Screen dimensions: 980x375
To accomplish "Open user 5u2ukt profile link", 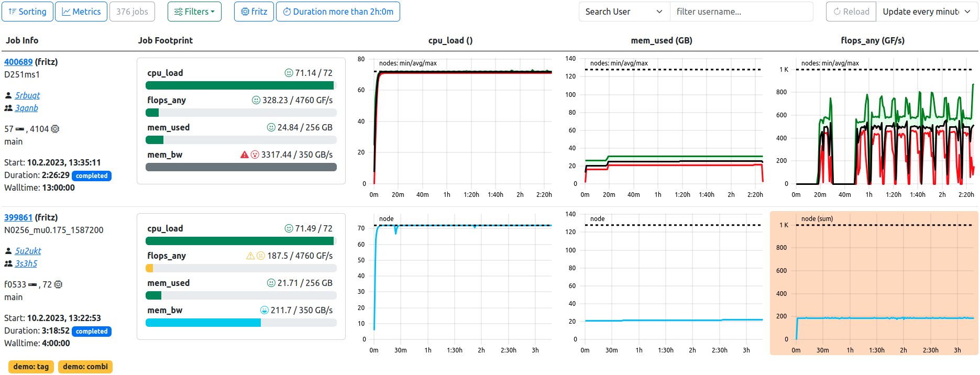I will tap(28, 251).
